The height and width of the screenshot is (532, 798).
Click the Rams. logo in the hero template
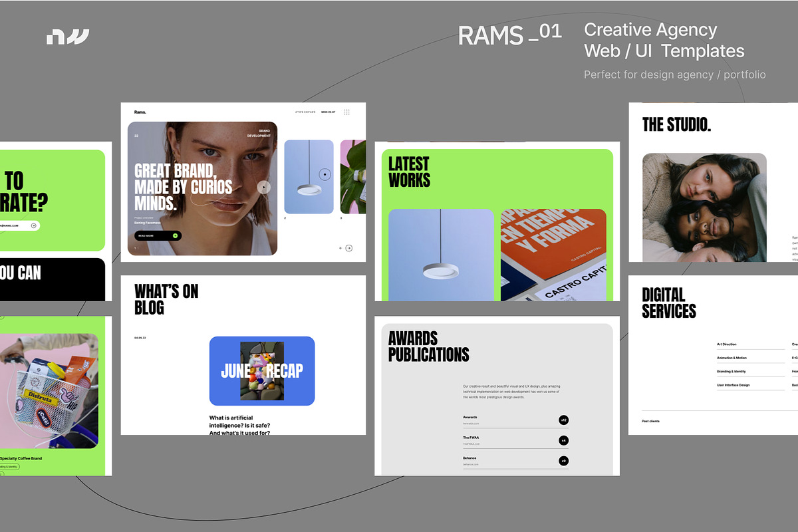140,112
